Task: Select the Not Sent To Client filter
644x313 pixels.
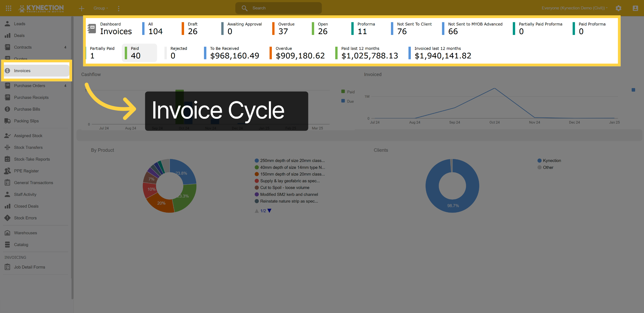Action: pos(411,28)
